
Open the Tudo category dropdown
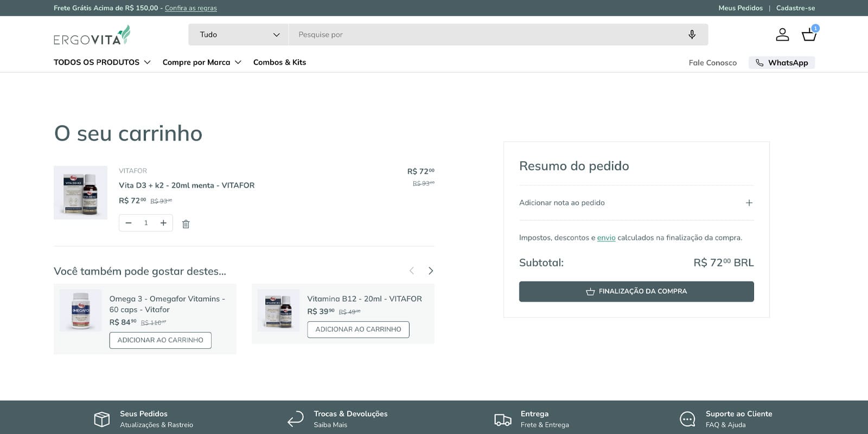pyautogui.click(x=239, y=35)
